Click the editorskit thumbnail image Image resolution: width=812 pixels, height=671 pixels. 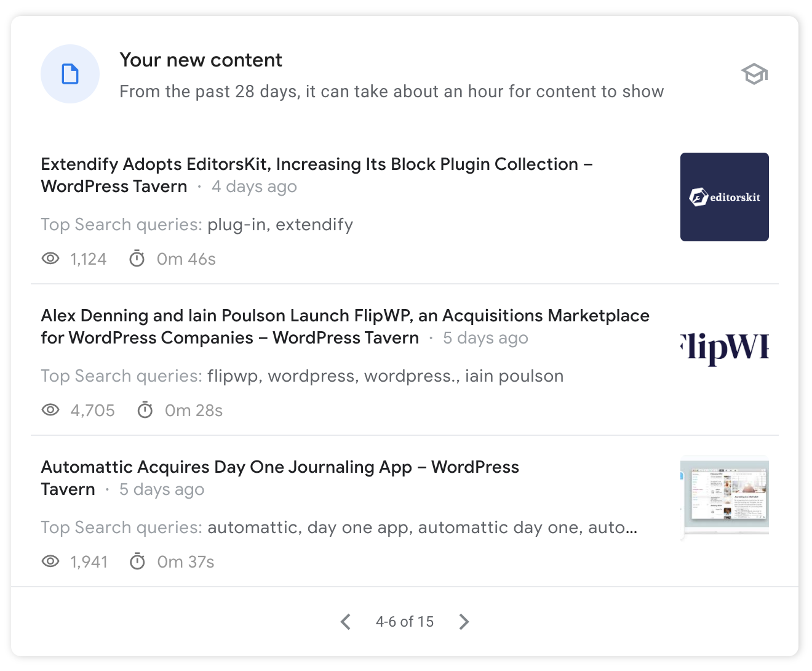pyautogui.click(x=724, y=197)
